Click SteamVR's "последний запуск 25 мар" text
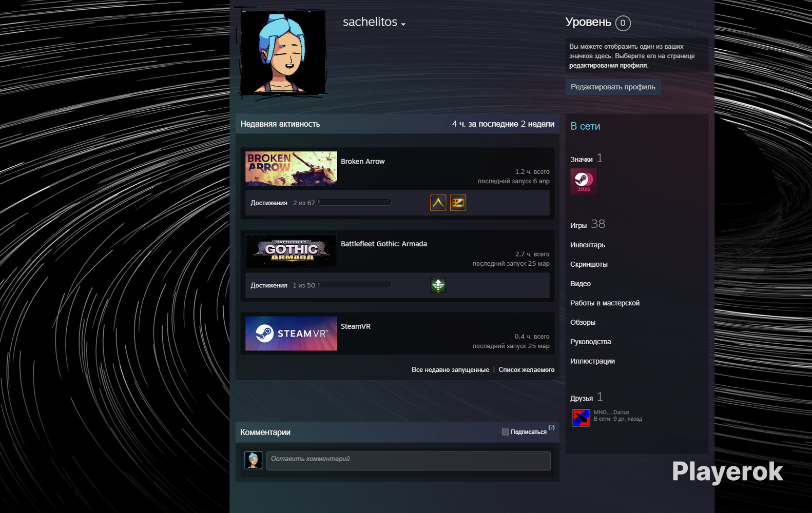Screen dimensions: 812x513 click(x=511, y=346)
